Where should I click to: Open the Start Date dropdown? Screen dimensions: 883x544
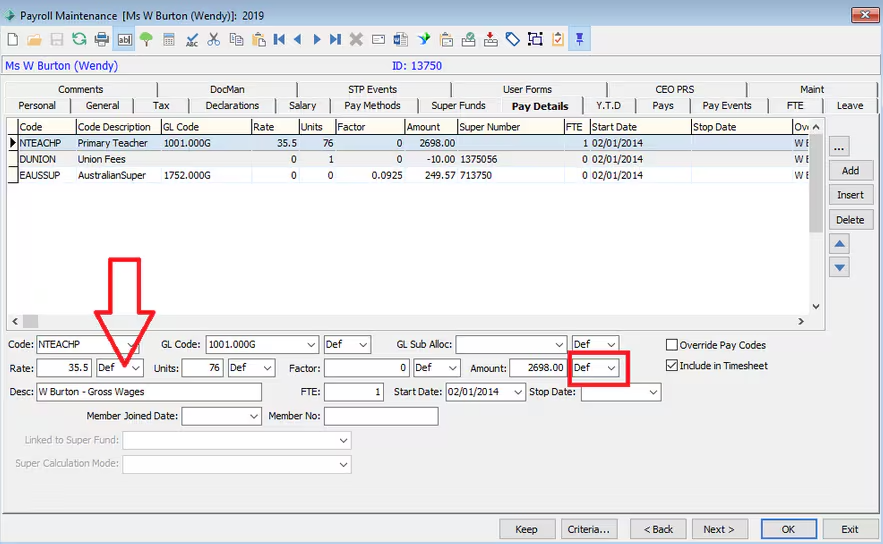pos(518,392)
